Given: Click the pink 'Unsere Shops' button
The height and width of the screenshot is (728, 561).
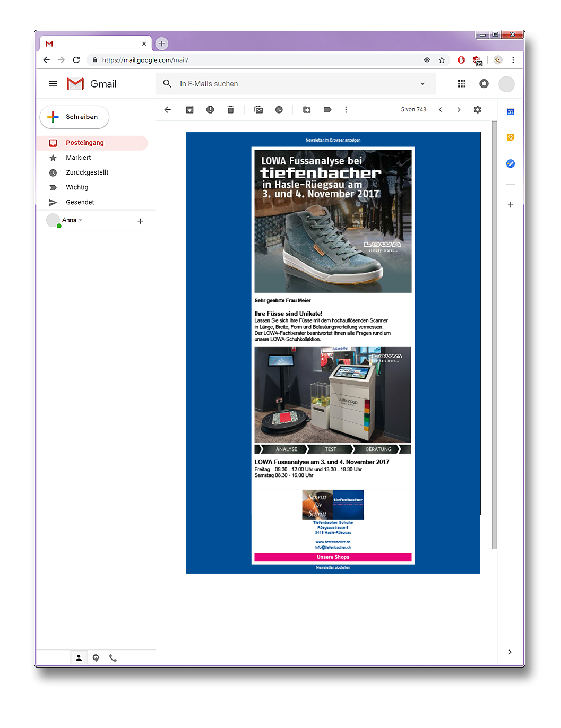Looking at the screenshot, I should pos(333,557).
